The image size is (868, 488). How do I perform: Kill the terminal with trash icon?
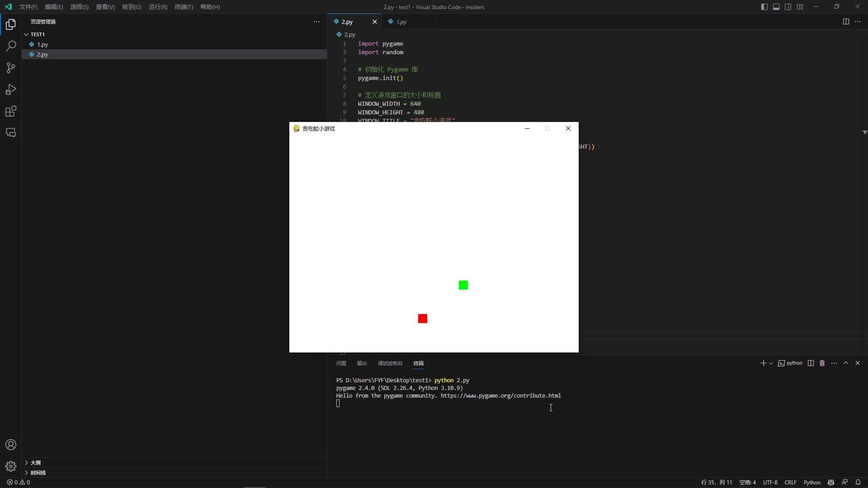tap(822, 363)
